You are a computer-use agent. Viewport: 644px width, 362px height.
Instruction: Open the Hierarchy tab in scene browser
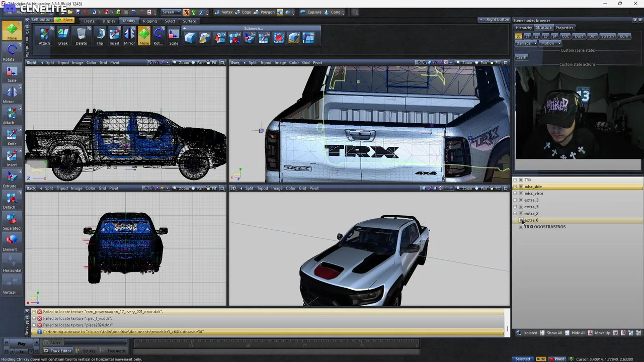coord(524,28)
